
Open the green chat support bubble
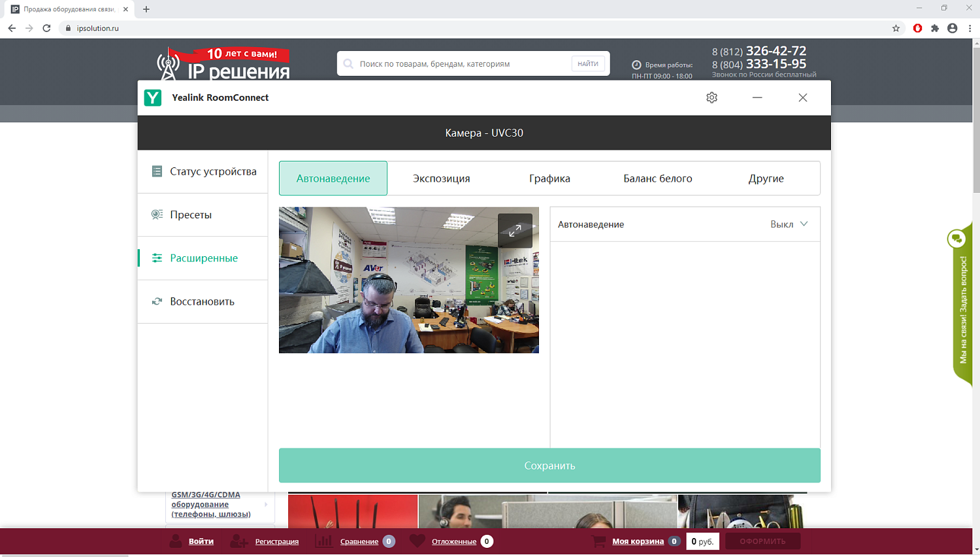(x=956, y=239)
